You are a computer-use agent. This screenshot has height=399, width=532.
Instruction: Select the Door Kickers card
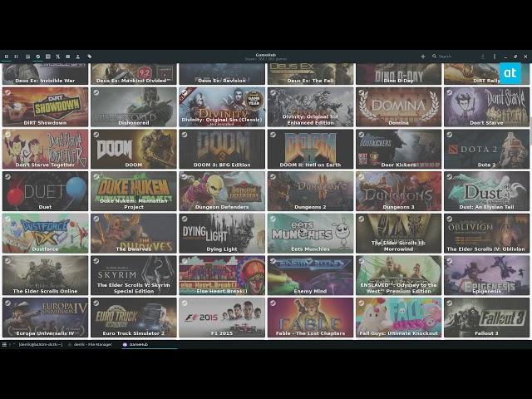pyautogui.click(x=399, y=149)
